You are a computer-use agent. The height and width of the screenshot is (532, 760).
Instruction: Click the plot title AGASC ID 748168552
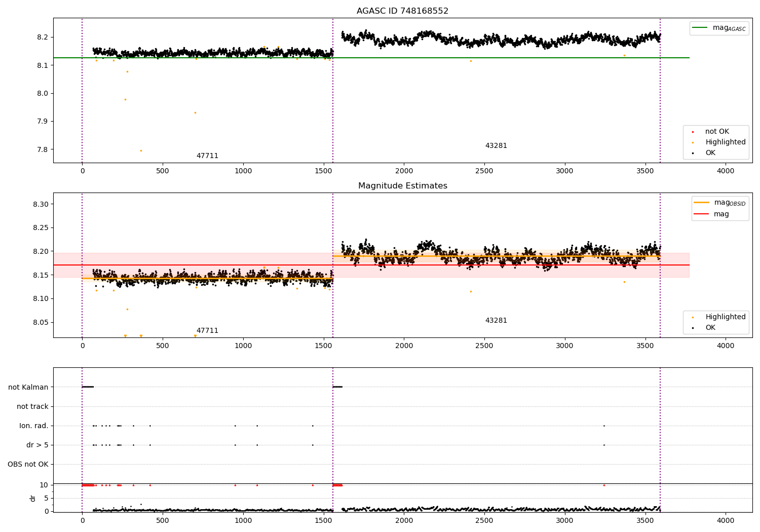(402, 11)
